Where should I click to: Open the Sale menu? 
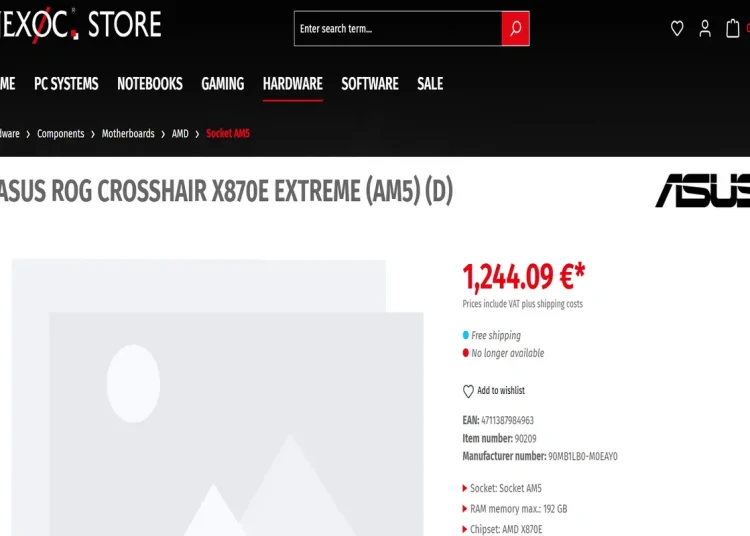430,84
